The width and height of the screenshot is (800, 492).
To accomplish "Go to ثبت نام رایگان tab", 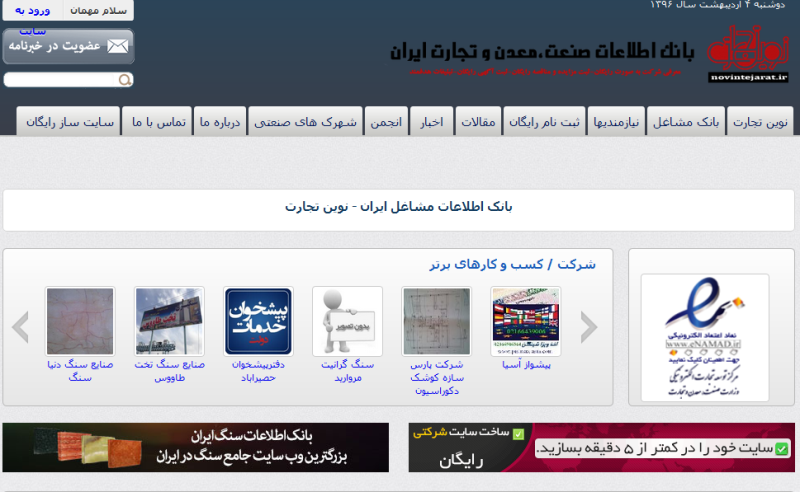I will pyautogui.click(x=544, y=121).
